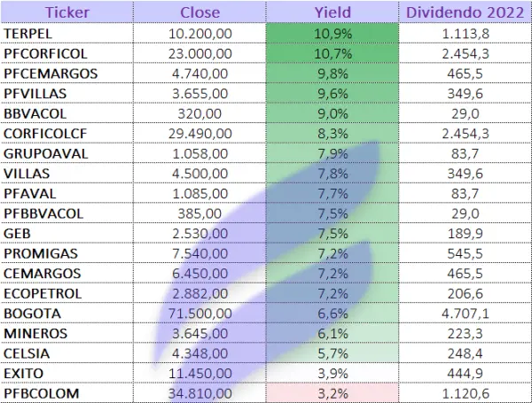Screen dimensions: 532x403
Task: Select the EXITO close price 11.450,00
Action: [200, 372]
